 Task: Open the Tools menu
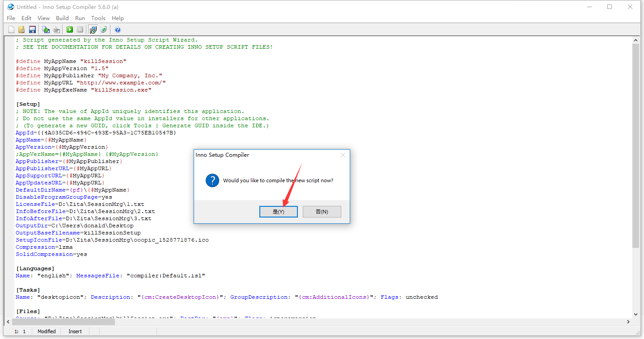[x=98, y=18]
